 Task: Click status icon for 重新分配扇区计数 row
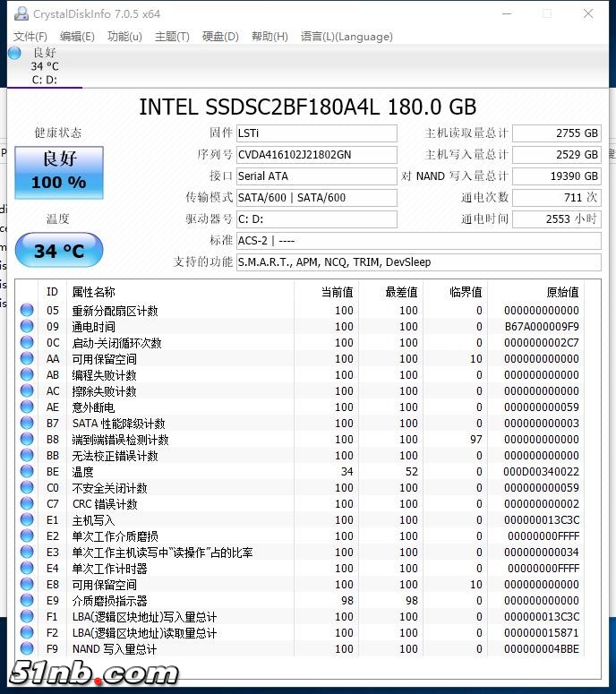pos(27,311)
